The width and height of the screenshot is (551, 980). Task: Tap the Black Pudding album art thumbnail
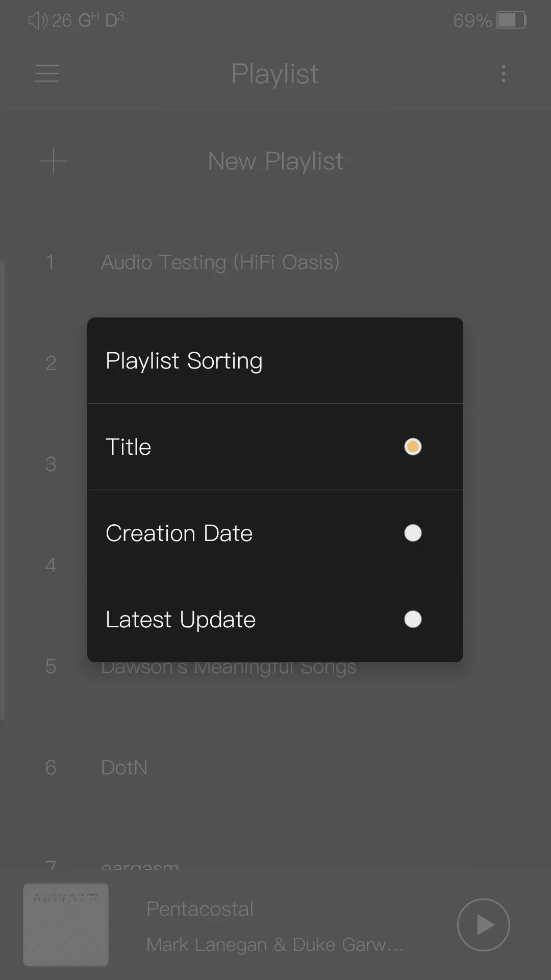(x=66, y=924)
